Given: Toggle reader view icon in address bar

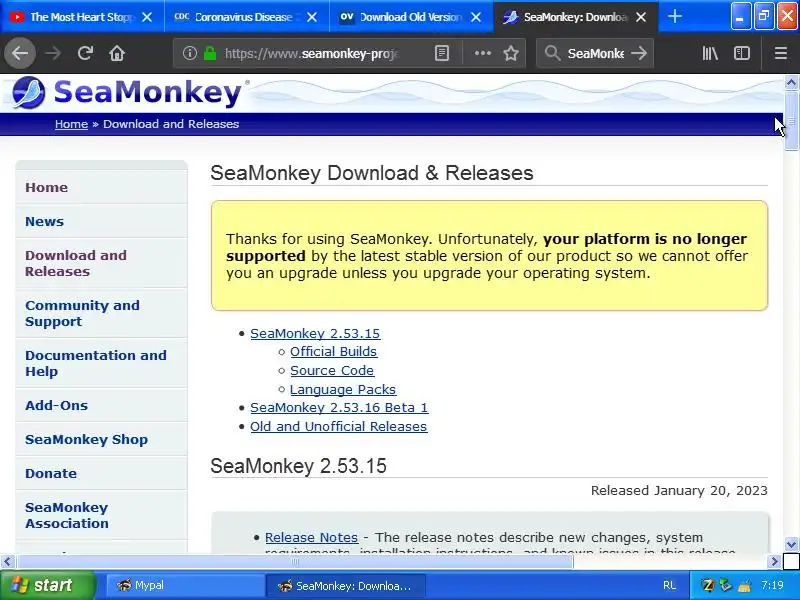Looking at the screenshot, I should (x=442, y=53).
